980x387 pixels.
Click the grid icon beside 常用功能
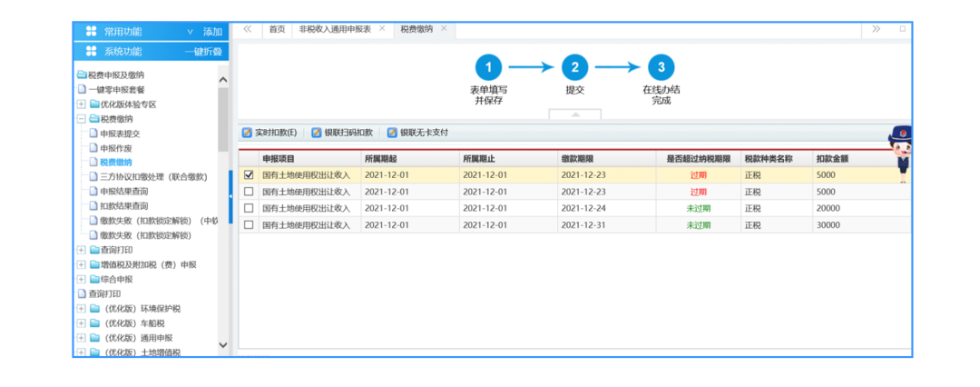click(92, 31)
